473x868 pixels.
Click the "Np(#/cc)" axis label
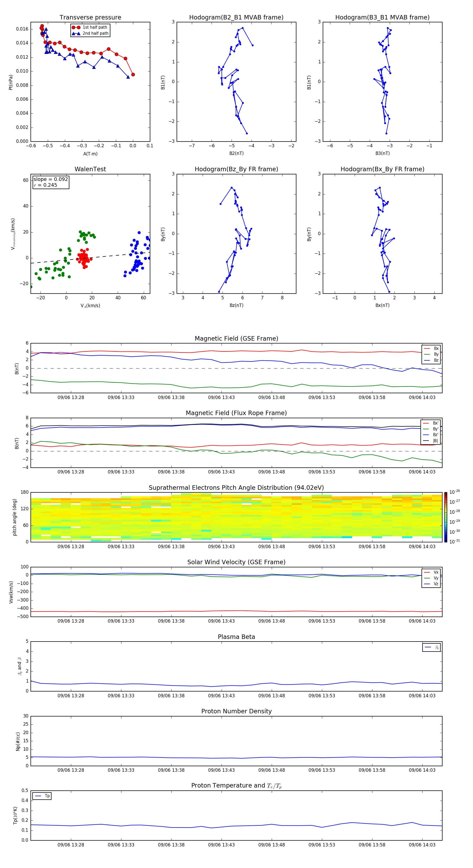pos(18,741)
